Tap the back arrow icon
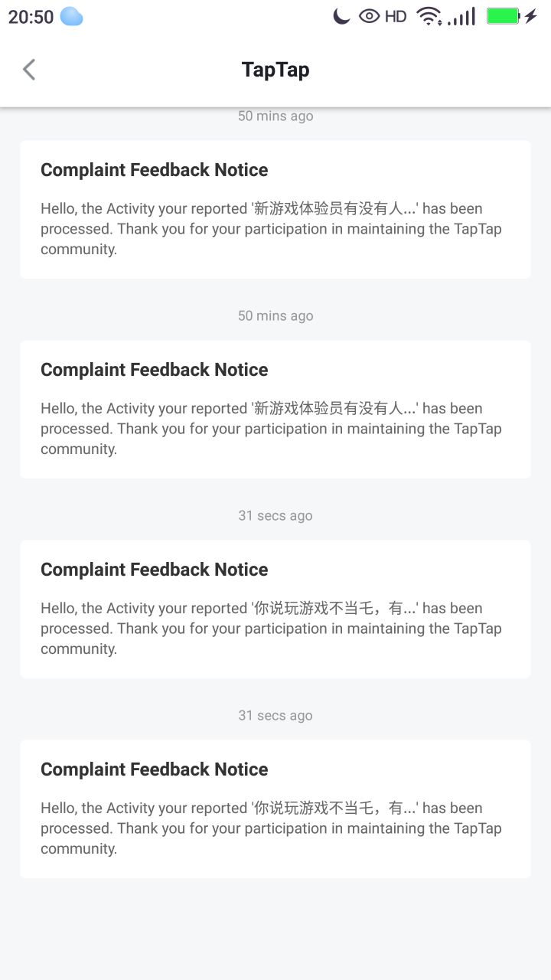 (x=29, y=70)
